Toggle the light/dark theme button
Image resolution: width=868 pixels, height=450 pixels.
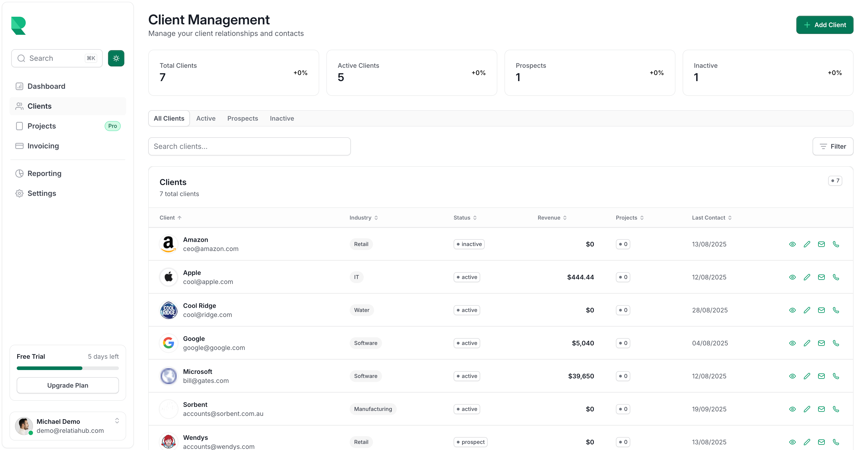pyautogui.click(x=116, y=58)
